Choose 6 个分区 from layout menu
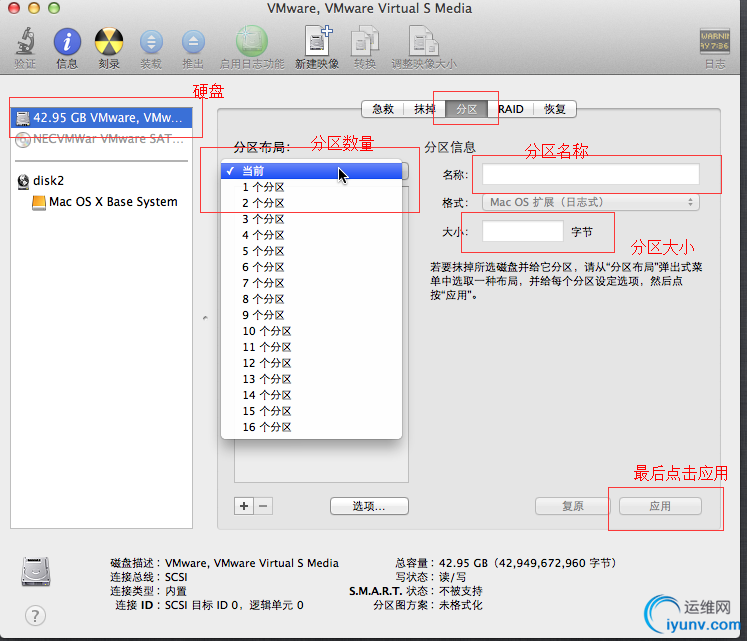The image size is (747, 641). (312, 267)
